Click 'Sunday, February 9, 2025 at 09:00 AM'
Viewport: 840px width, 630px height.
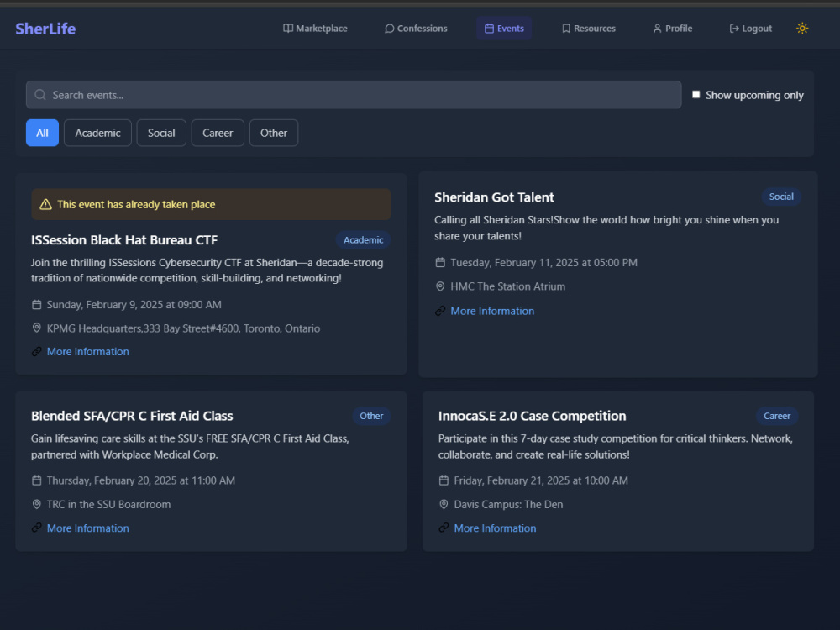pyautogui.click(x=134, y=305)
